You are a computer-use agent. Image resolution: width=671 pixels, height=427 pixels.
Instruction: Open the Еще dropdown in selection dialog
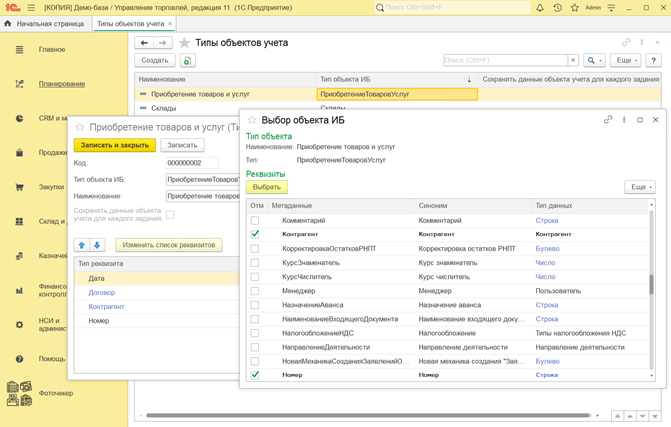pos(639,187)
